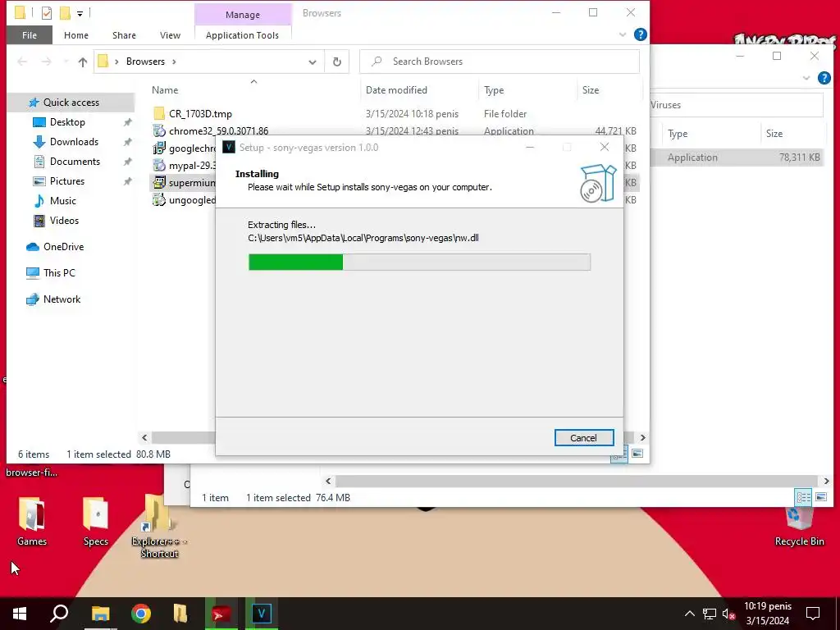This screenshot has width=840, height=630.
Task: Sort by the Size column in Browsers
Action: (591, 90)
